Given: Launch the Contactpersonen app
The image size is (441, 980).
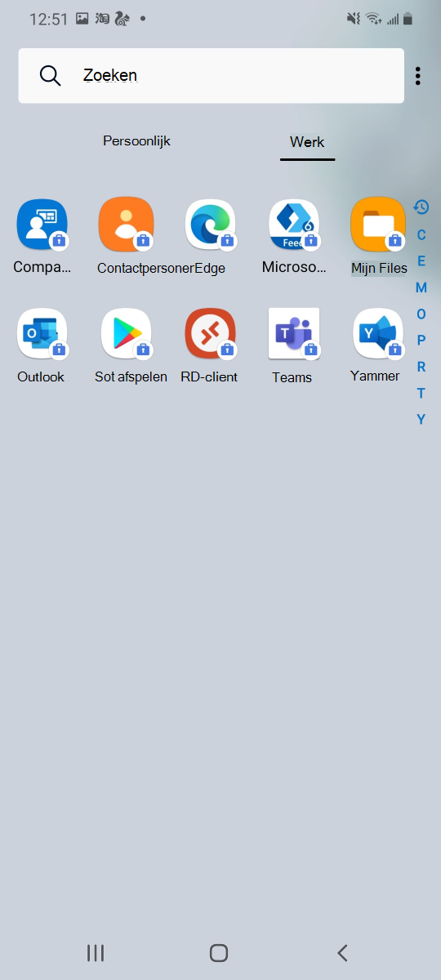Looking at the screenshot, I should (x=126, y=224).
